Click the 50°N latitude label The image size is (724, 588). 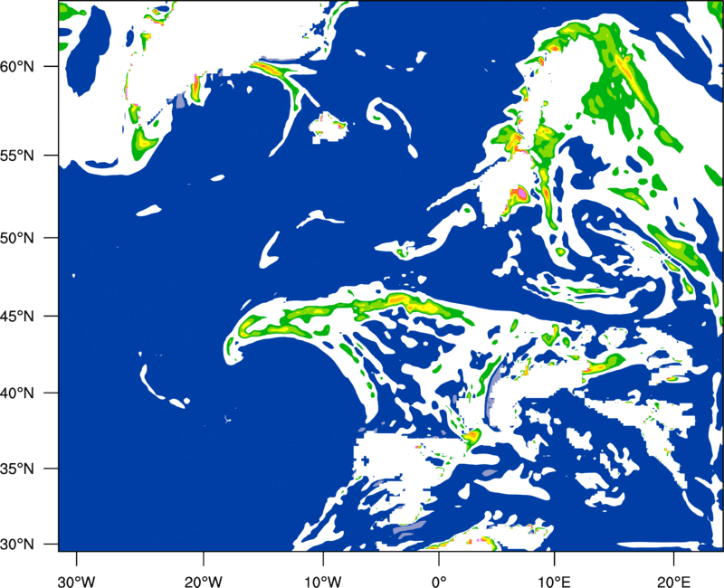coord(17,238)
